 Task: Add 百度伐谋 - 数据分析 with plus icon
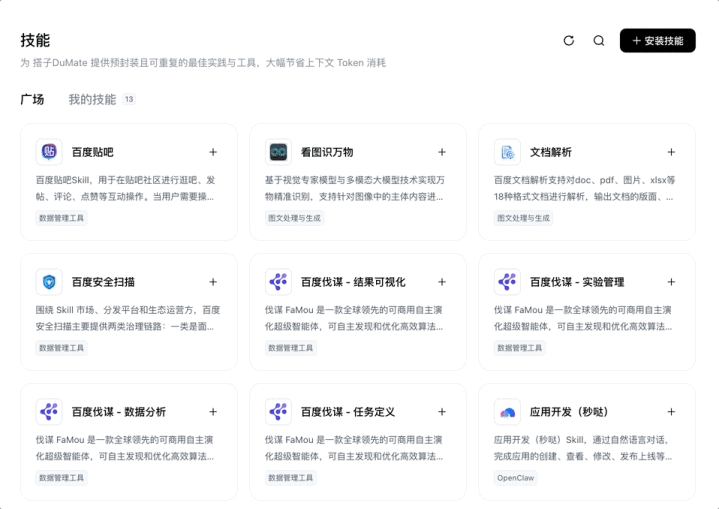point(213,412)
